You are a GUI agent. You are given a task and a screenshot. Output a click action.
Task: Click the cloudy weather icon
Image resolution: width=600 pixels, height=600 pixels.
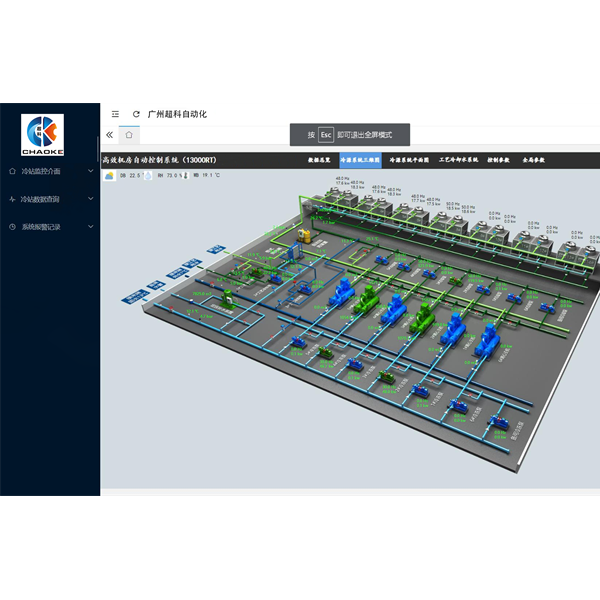[109, 176]
